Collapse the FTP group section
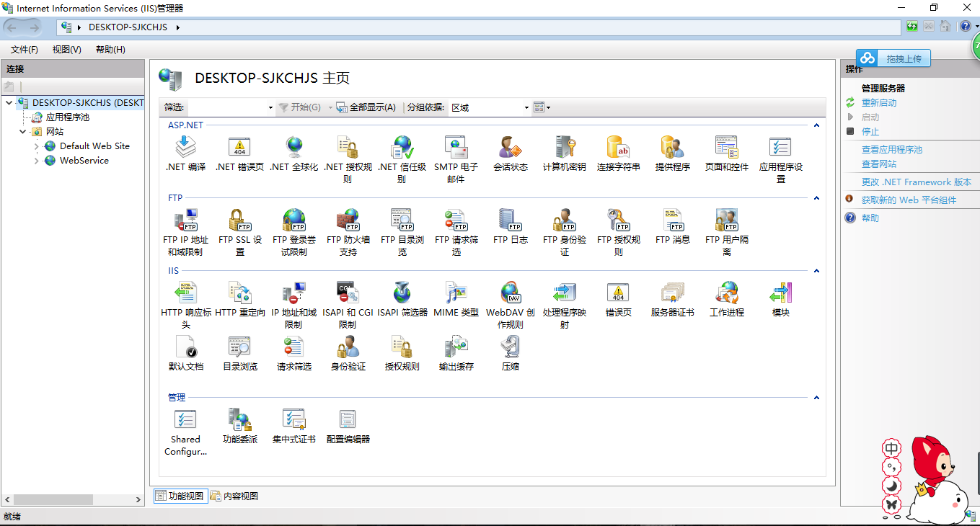Viewport: 980px width, 526px height. pos(816,198)
